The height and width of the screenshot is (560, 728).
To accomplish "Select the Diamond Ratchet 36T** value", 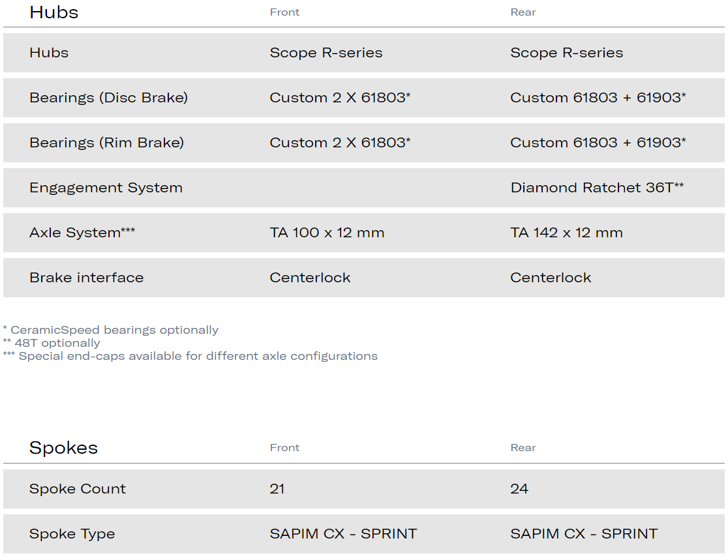I will tap(596, 187).
